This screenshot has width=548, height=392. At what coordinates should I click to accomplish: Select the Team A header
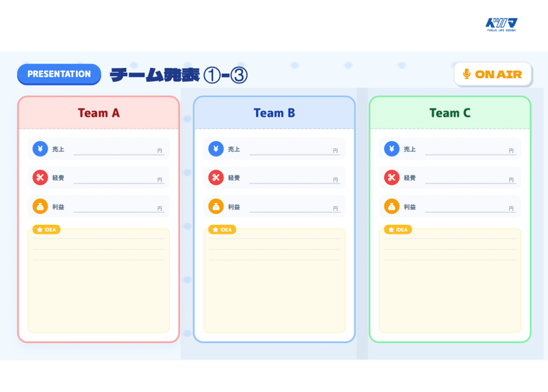[99, 113]
